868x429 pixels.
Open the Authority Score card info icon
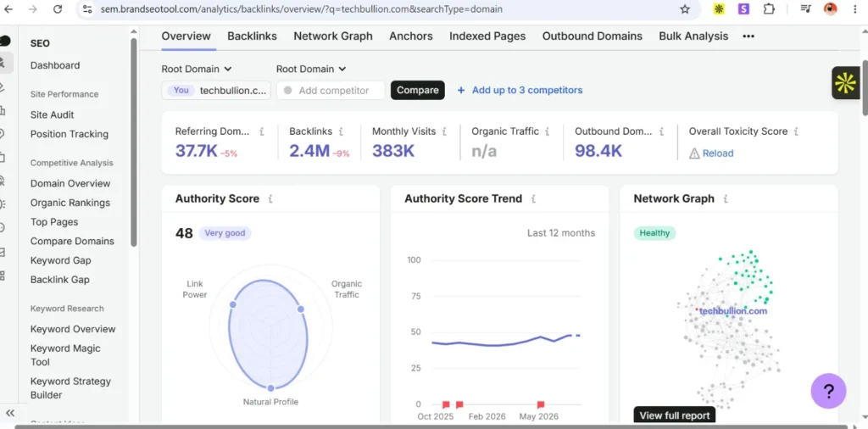(x=270, y=198)
